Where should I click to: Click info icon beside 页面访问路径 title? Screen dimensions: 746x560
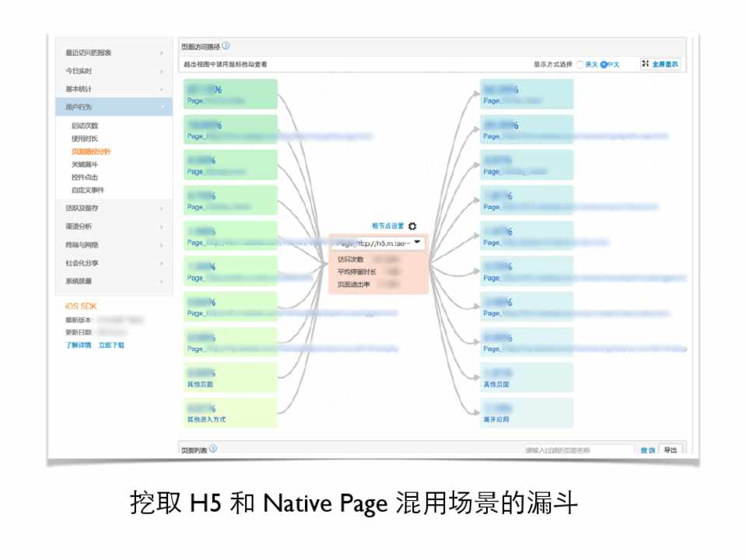pyautogui.click(x=226, y=47)
